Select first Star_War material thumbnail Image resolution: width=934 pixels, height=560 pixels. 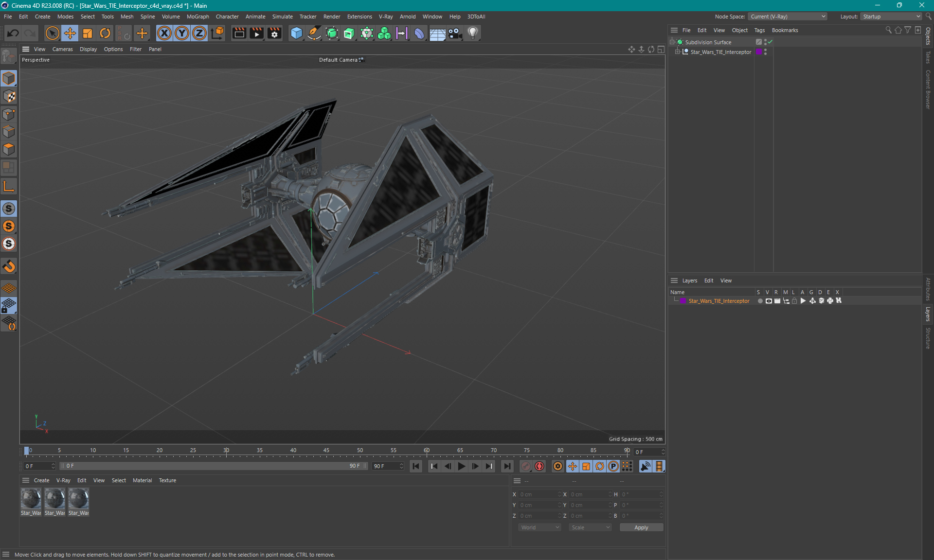click(x=31, y=499)
